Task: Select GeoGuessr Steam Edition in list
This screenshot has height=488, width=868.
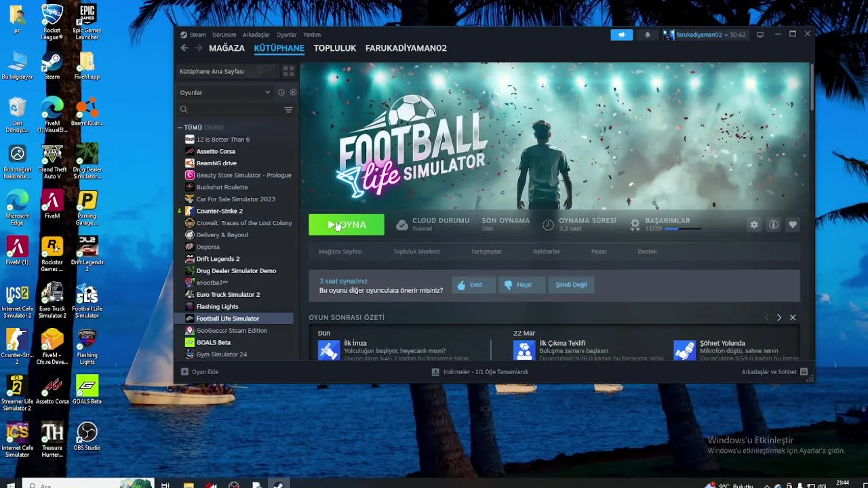Action: point(231,331)
